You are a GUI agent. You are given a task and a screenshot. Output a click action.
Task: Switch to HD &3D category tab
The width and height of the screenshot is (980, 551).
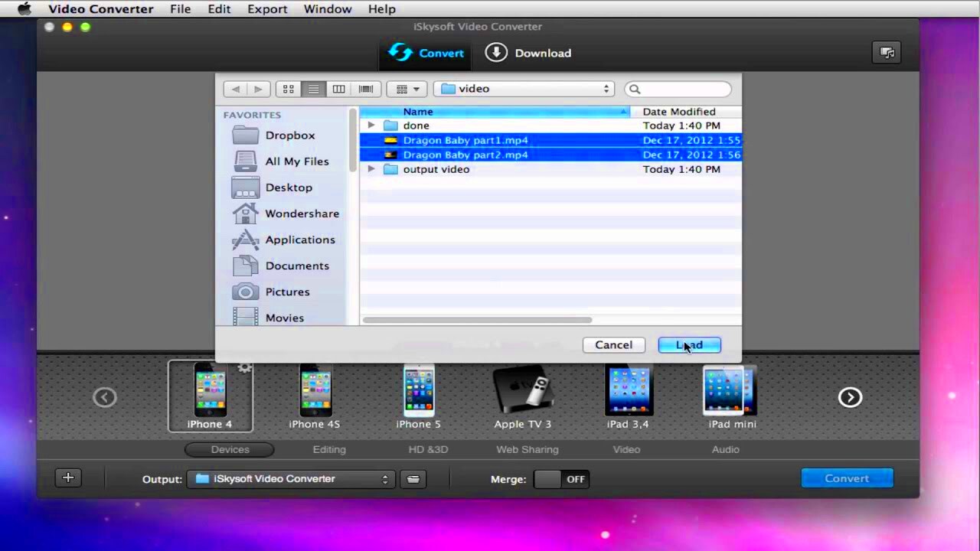point(428,450)
